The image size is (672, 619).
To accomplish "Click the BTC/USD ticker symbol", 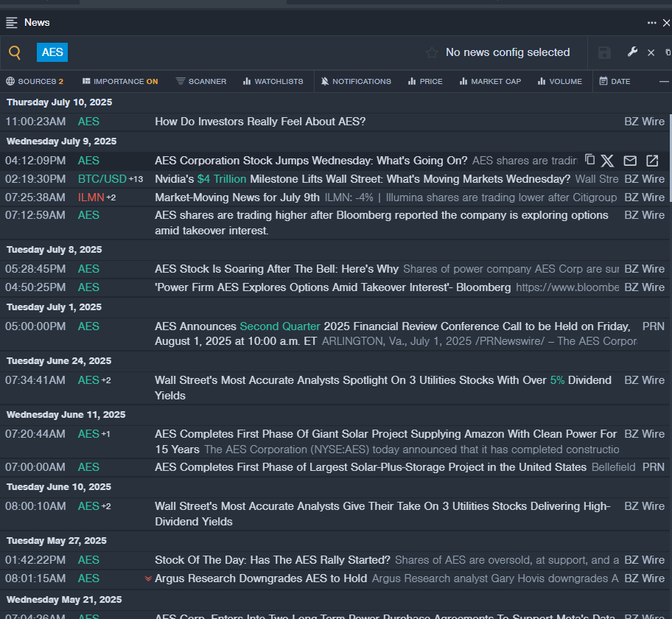I will pyautogui.click(x=102, y=179).
